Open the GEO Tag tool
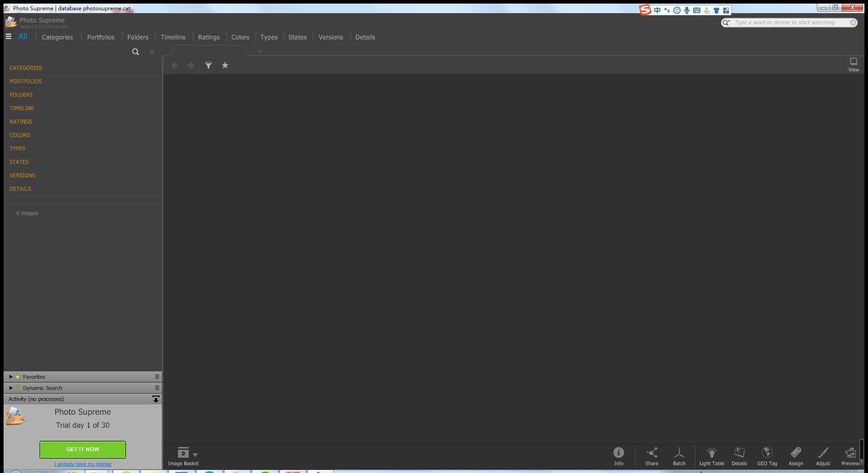This screenshot has height=473, width=868. click(x=767, y=456)
